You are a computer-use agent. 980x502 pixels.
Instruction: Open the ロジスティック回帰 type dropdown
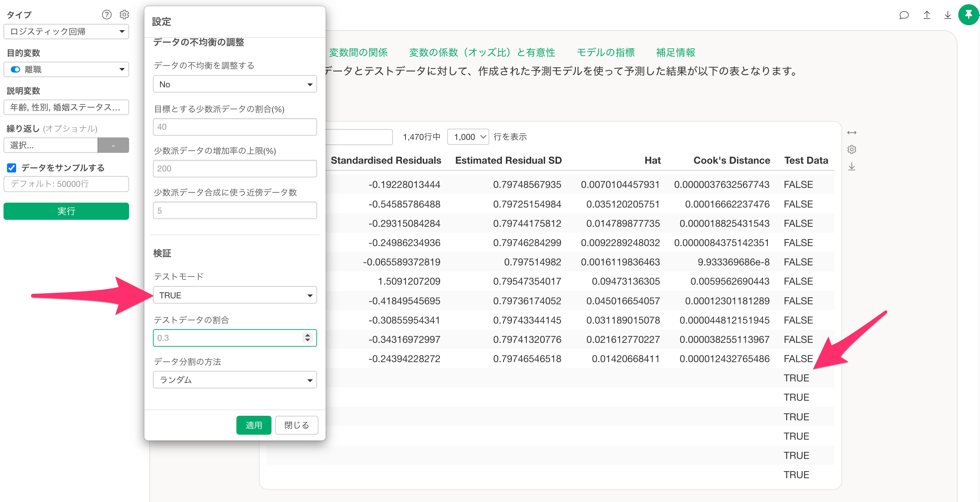[x=66, y=32]
